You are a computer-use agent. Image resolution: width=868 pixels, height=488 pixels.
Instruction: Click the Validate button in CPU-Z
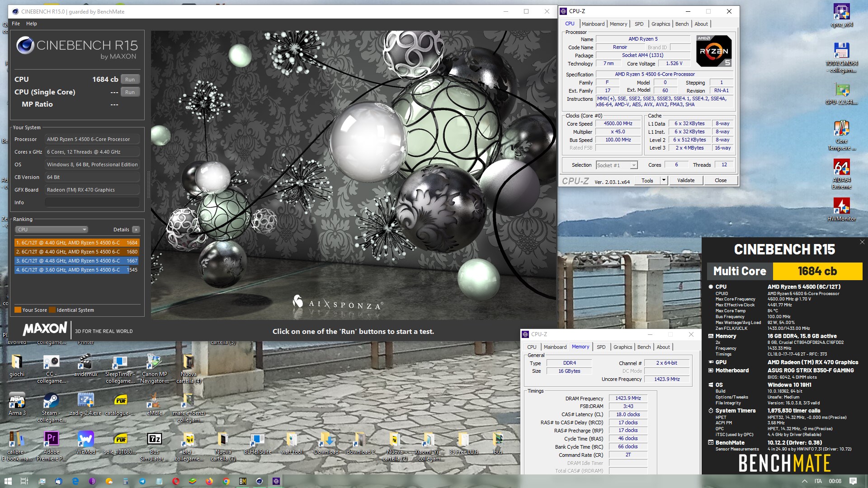pos(686,180)
